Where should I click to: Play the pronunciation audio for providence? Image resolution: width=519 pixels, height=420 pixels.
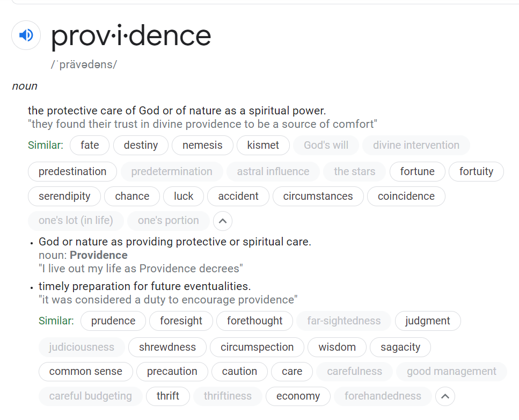26,35
